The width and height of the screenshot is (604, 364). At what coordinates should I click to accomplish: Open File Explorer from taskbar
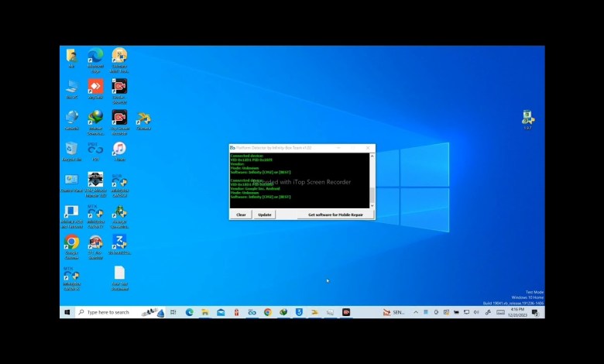(205, 312)
